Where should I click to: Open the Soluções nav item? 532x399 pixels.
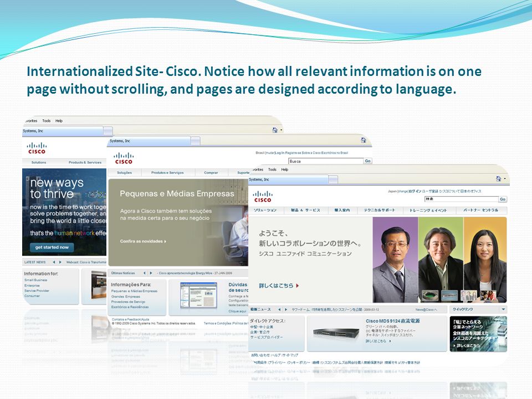(124, 173)
